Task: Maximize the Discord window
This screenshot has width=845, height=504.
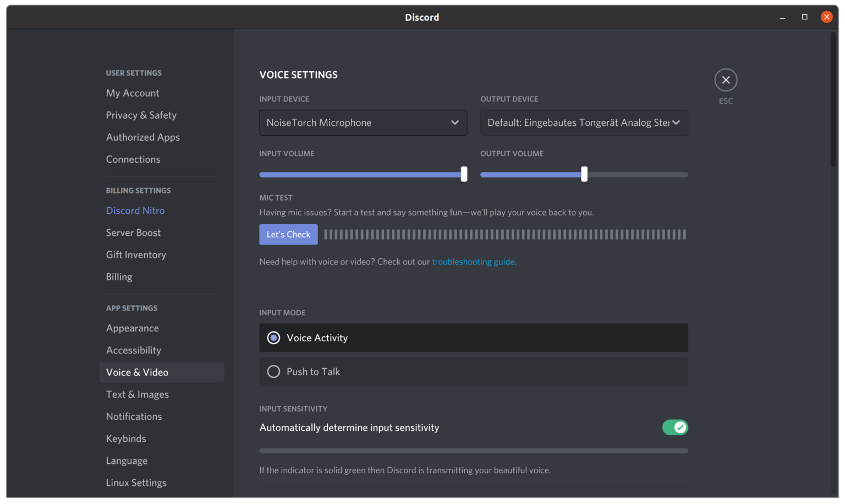Action: [804, 18]
